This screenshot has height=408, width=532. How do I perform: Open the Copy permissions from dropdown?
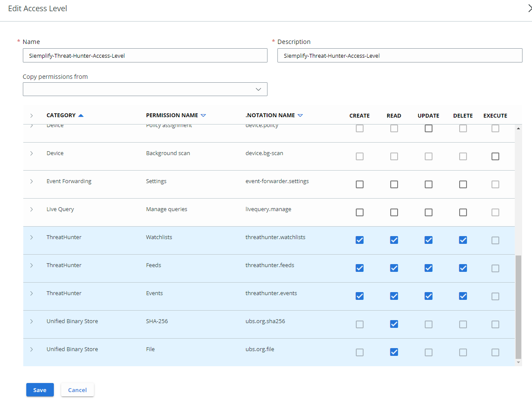pyautogui.click(x=259, y=89)
